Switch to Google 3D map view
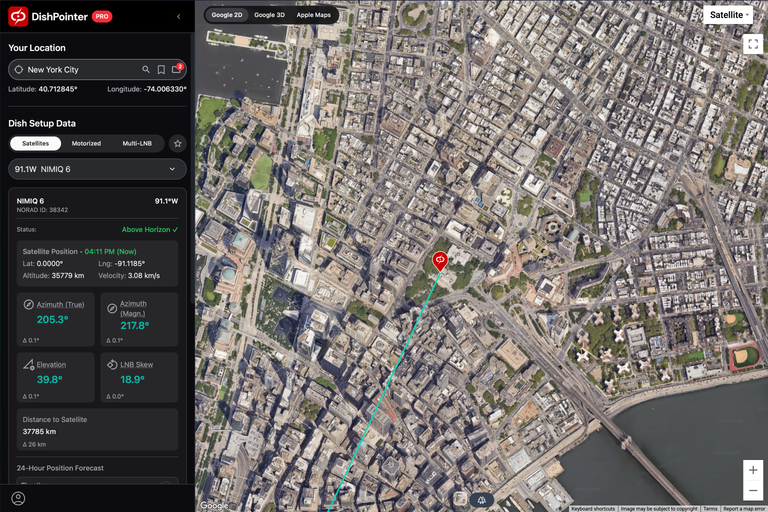768x512 pixels. coord(269,15)
